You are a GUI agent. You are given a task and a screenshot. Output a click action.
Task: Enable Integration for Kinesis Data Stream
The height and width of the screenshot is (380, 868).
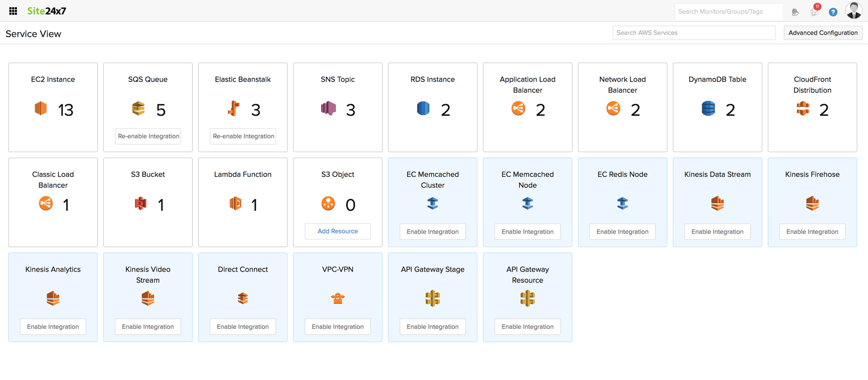[717, 232]
